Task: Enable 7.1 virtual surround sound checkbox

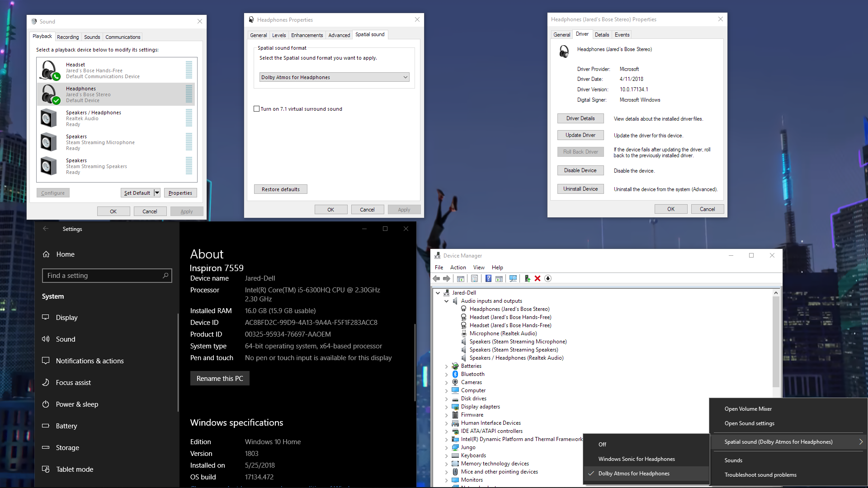Action: coord(257,109)
